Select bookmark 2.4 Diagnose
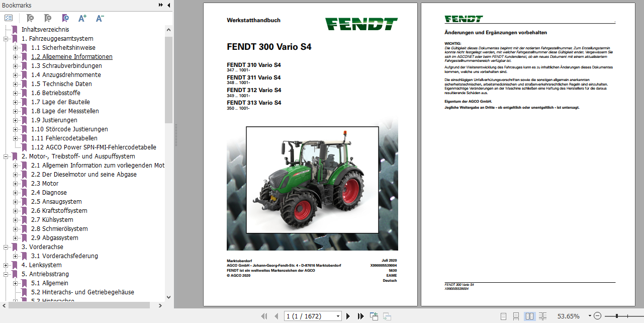 click(49, 193)
